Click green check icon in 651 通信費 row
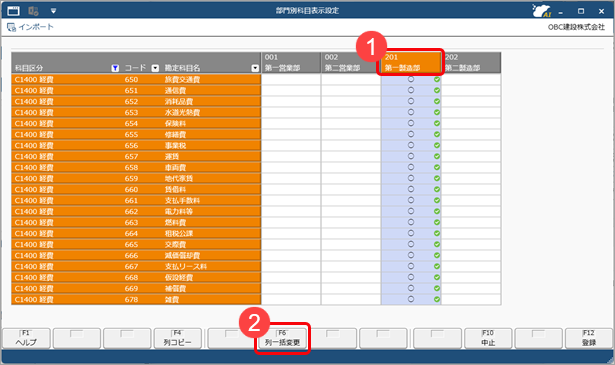This screenshot has width=615, height=365. 437,90
